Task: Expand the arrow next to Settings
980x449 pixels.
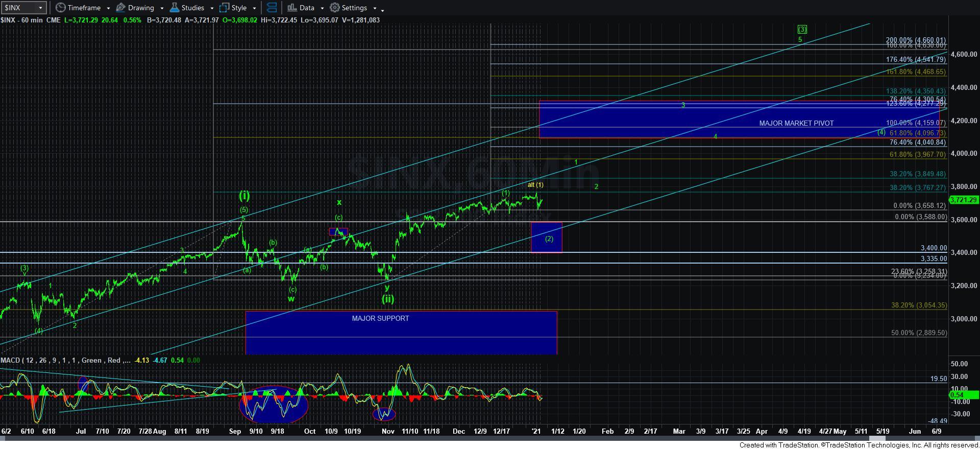Action: coord(375,8)
